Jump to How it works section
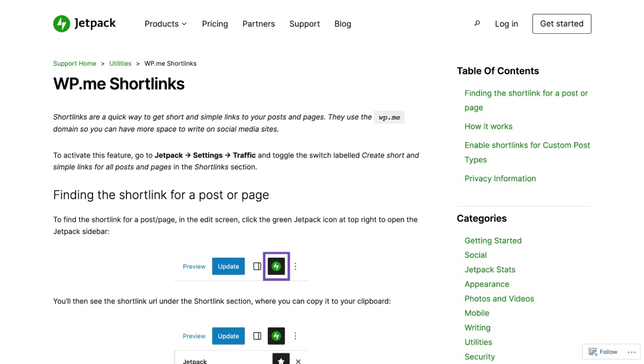Image resolution: width=644 pixels, height=364 pixels. [x=488, y=126]
